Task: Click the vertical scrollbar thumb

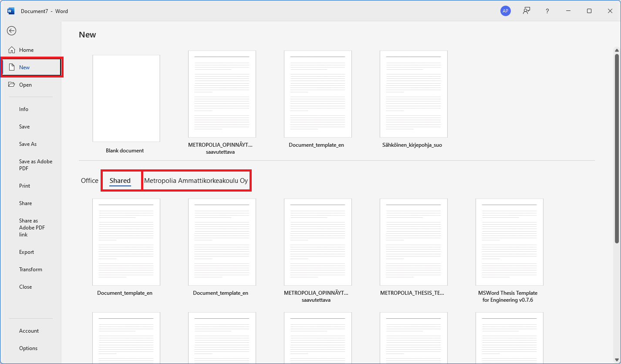Action: (x=617, y=148)
